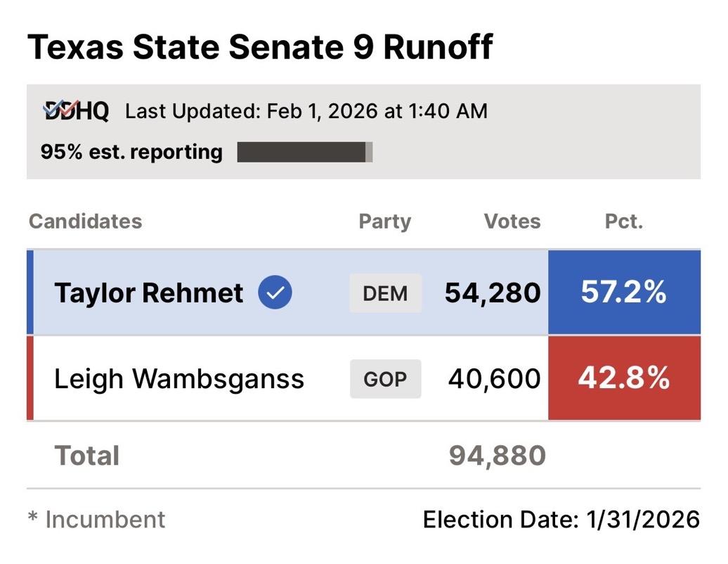Select the Leigh Wambsganss candidate name

pos(179,379)
